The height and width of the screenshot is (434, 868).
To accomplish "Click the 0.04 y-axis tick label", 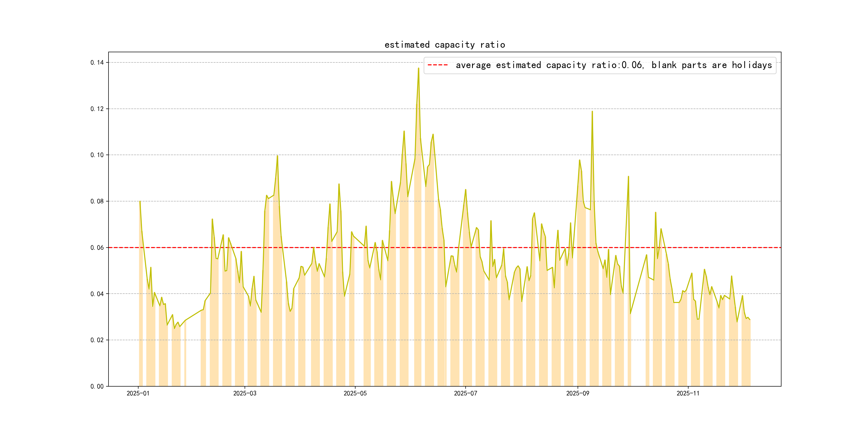I will coord(97,294).
